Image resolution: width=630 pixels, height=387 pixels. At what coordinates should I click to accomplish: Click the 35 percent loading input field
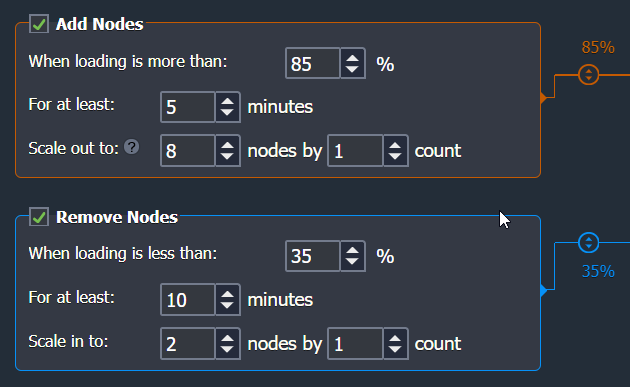pyautogui.click(x=313, y=256)
